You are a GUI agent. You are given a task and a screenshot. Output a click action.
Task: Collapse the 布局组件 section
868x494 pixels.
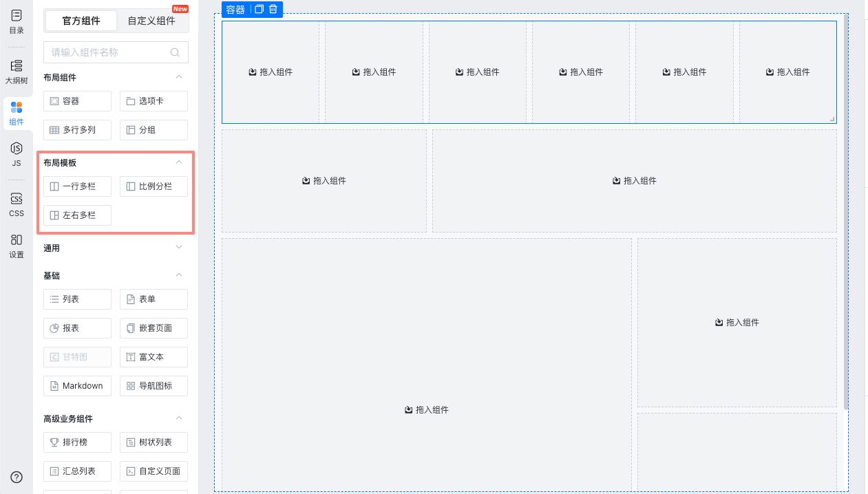click(179, 77)
